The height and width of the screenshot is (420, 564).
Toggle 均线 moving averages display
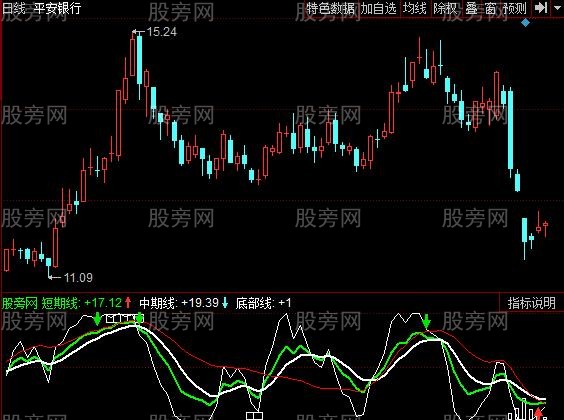414,8
